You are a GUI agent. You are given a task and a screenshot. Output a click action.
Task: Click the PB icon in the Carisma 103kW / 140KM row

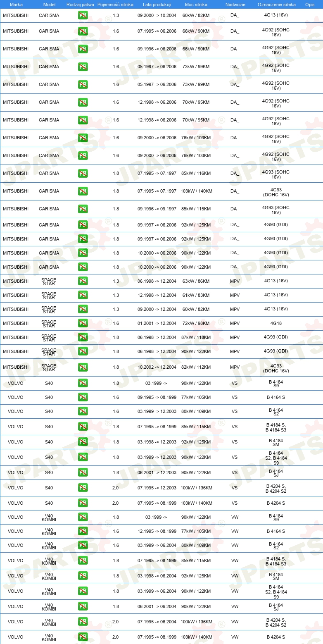tap(83, 191)
